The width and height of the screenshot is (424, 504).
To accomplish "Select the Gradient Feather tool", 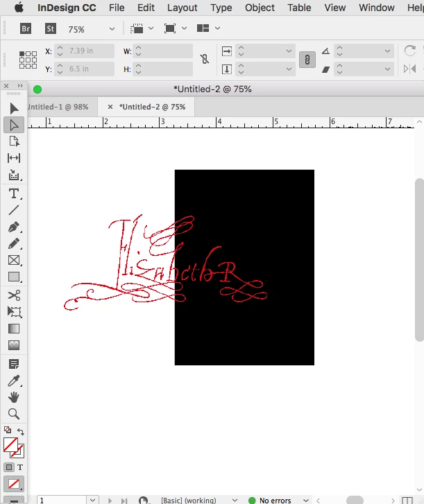I will point(14,345).
